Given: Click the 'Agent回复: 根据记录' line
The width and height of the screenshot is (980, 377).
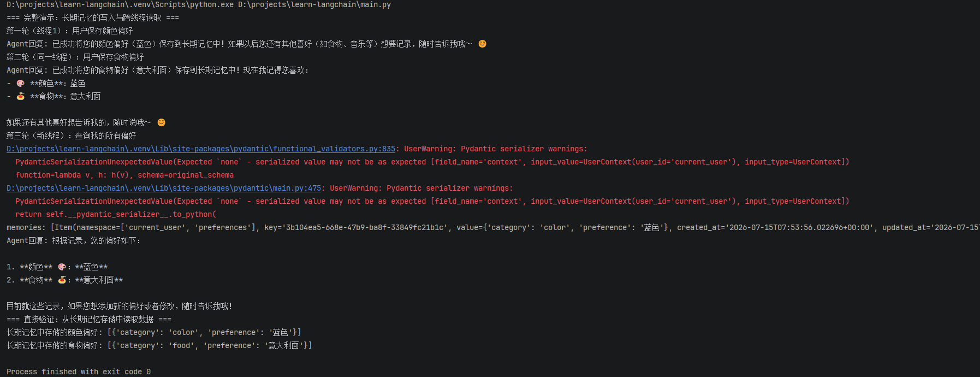Looking at the screenshot, I should [x=74, y=240].
